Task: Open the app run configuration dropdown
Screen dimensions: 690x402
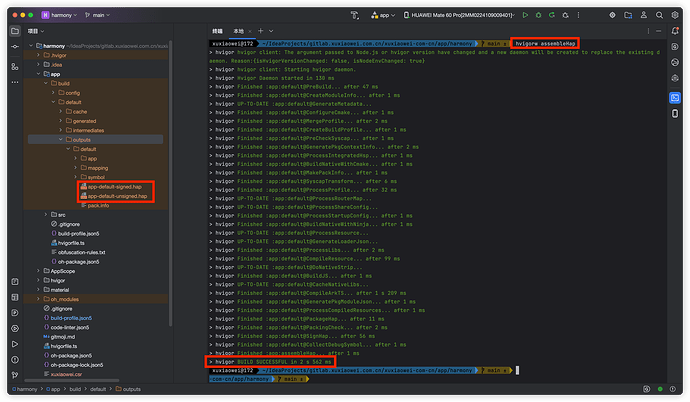Action: (x=383, y=15)
